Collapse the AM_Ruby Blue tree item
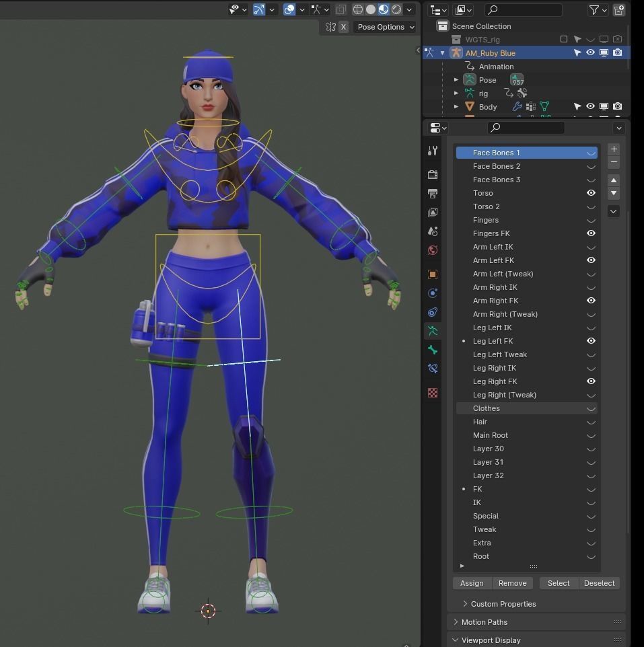Viewport: 644px width, 647px height. [442, 53]
